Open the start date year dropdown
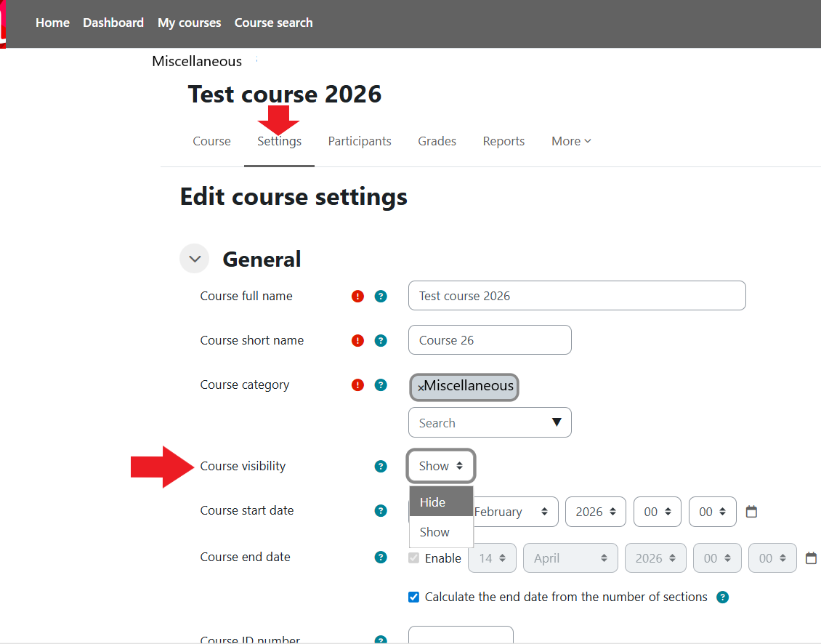The height and width of the screenshot is (644, 821). (x=595, y=512)
